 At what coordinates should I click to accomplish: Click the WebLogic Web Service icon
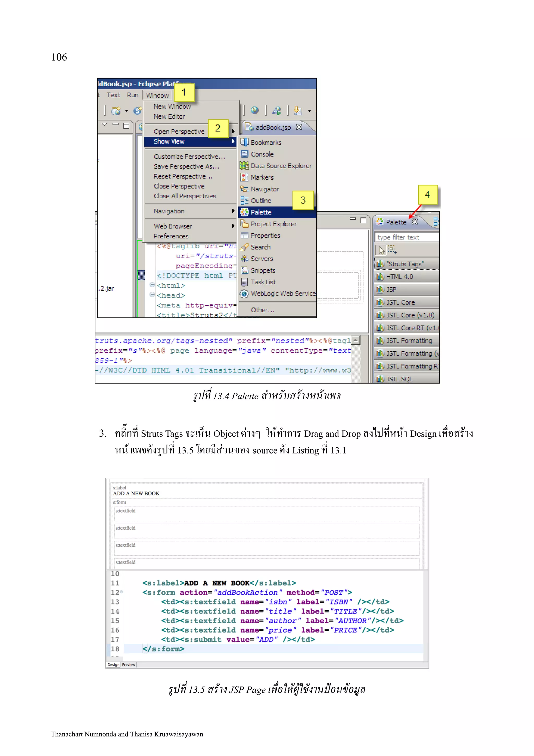click(x=244, y=294)
